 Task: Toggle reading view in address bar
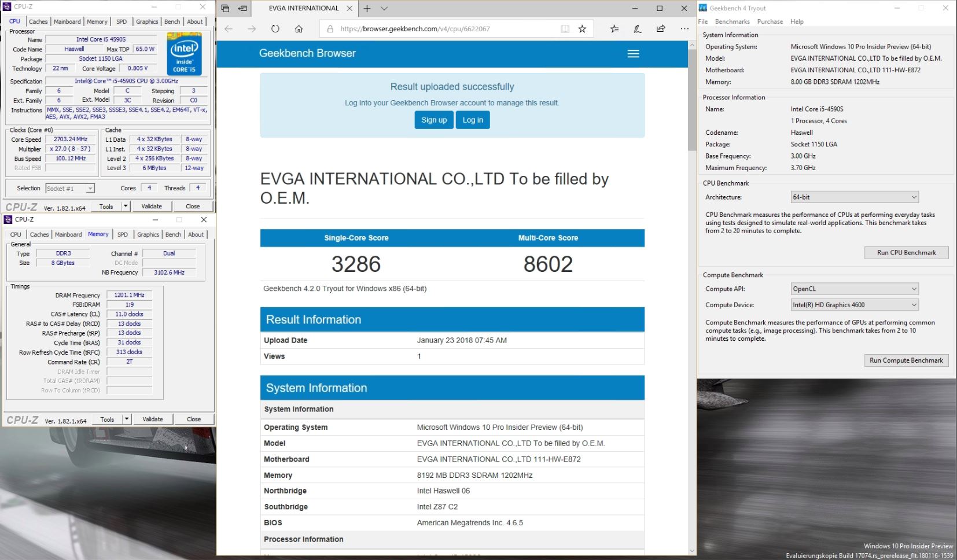click(x=565, y=29)
